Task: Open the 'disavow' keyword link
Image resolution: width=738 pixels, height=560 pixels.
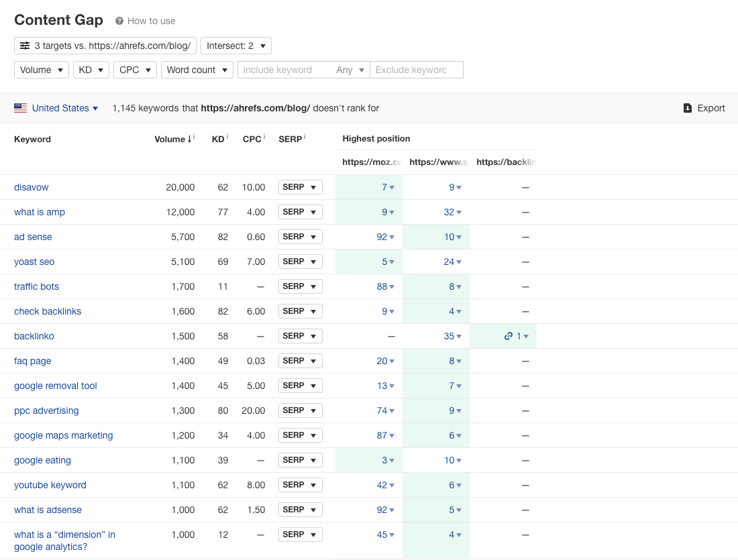Action: click(x=31, y=186)
